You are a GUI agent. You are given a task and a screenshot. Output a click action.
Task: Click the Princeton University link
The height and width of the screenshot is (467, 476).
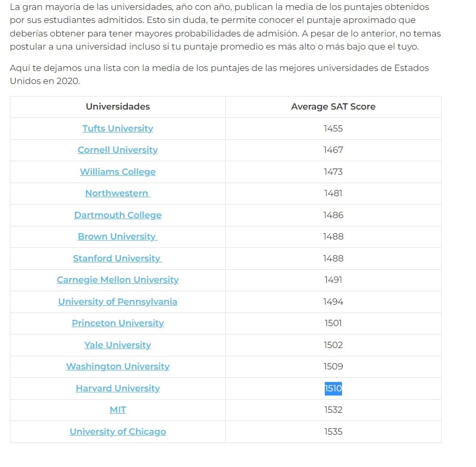pyautogui.click(x=118, y=323)
